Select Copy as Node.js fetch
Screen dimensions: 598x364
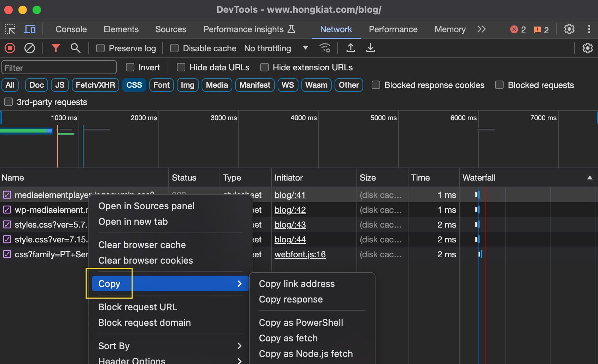pyautogui.click(x=306, y=354)
